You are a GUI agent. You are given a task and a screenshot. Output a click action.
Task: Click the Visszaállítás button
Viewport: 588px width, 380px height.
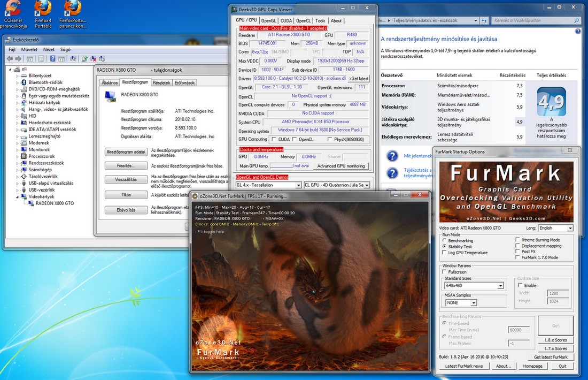coord(126,179)
